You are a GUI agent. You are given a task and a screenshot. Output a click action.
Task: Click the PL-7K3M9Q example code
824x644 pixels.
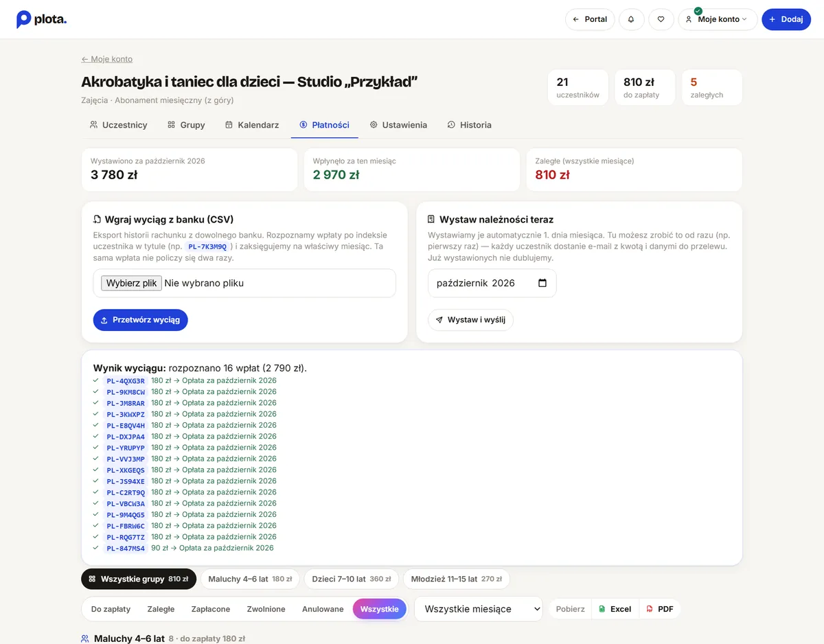(207, 246)
